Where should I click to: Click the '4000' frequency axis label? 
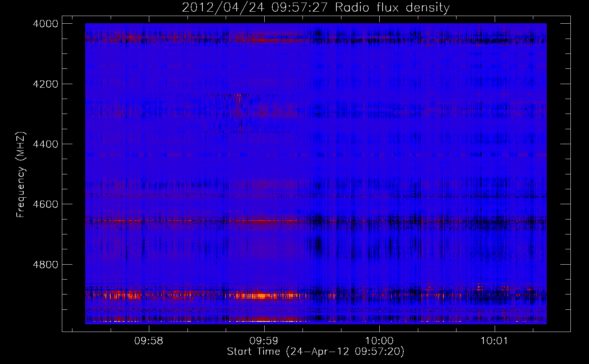(46, 24)
